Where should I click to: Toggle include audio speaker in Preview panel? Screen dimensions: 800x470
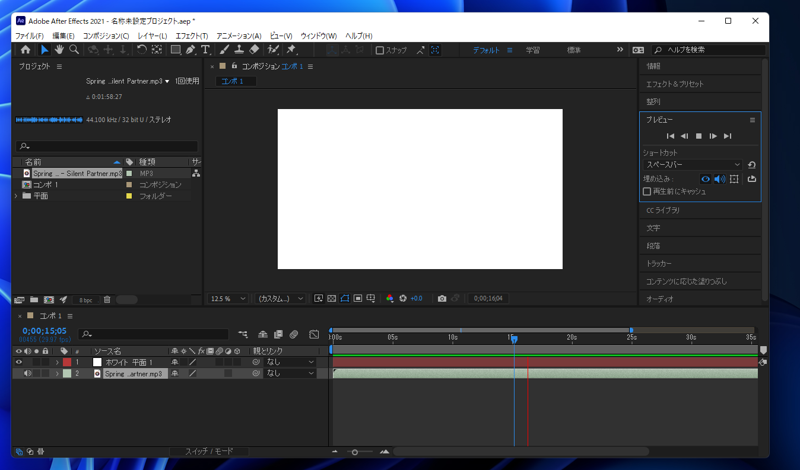click(x=719, y=179)
